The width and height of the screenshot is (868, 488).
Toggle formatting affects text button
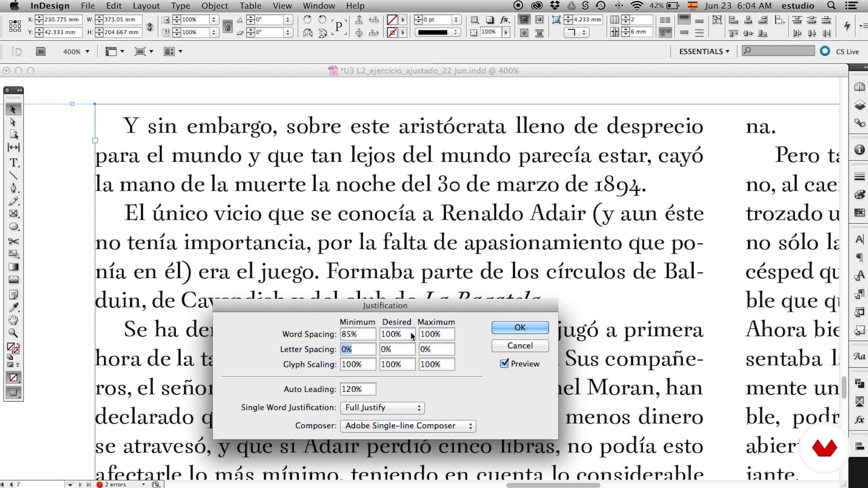point(18,365)
